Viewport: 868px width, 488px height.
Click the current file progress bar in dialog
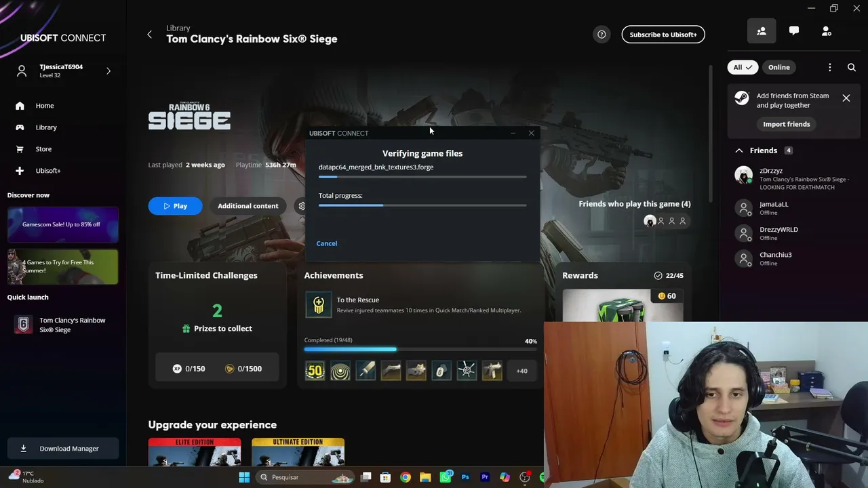(x=422, y=177)
